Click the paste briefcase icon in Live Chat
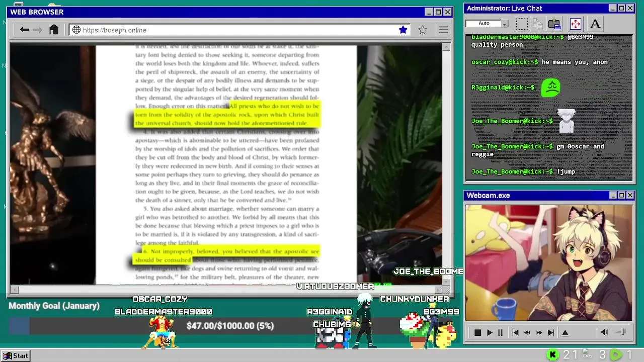This screenshot has height=362, width=644. click(x=554, y=24)
